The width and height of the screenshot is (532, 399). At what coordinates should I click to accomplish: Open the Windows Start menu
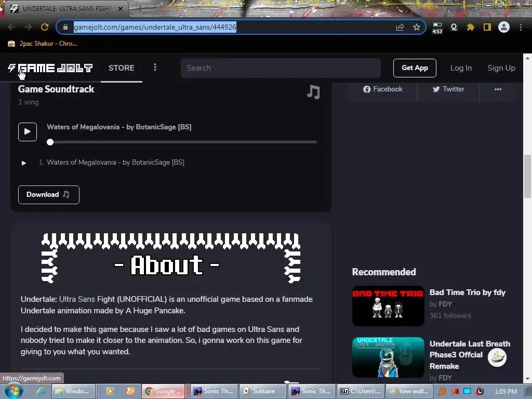pos(14,391)
